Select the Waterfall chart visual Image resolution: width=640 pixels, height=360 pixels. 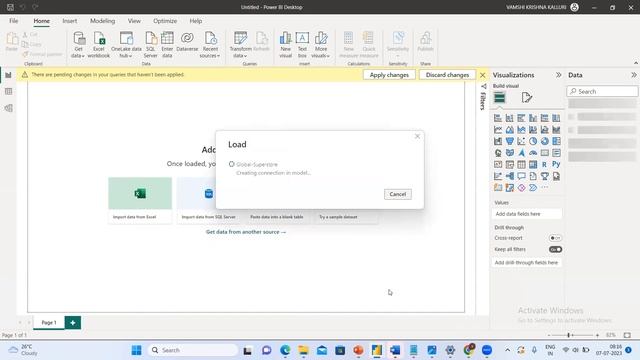click(498, 141)
